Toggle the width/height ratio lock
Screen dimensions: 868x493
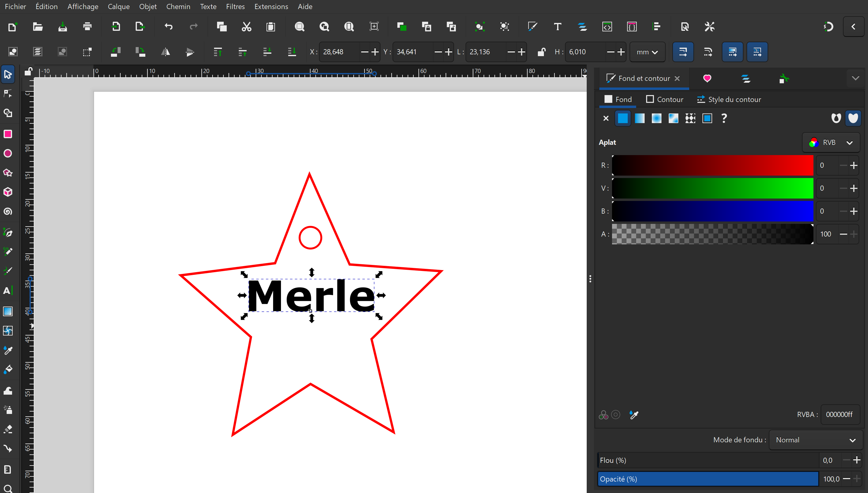click(x=541, y=52)
